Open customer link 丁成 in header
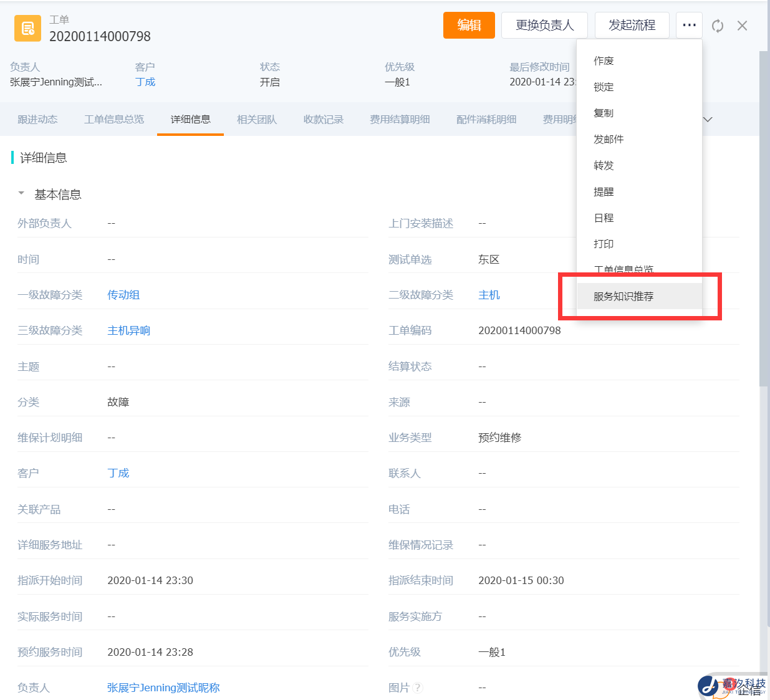Viewport: 770px width, 700px height. [x=145, y=82]
